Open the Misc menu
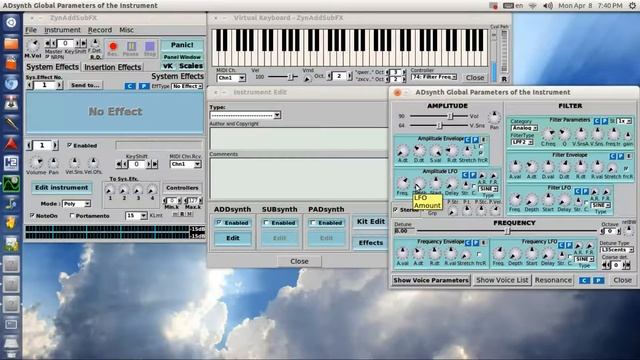640x360 pixels. [x=126, y=30]
